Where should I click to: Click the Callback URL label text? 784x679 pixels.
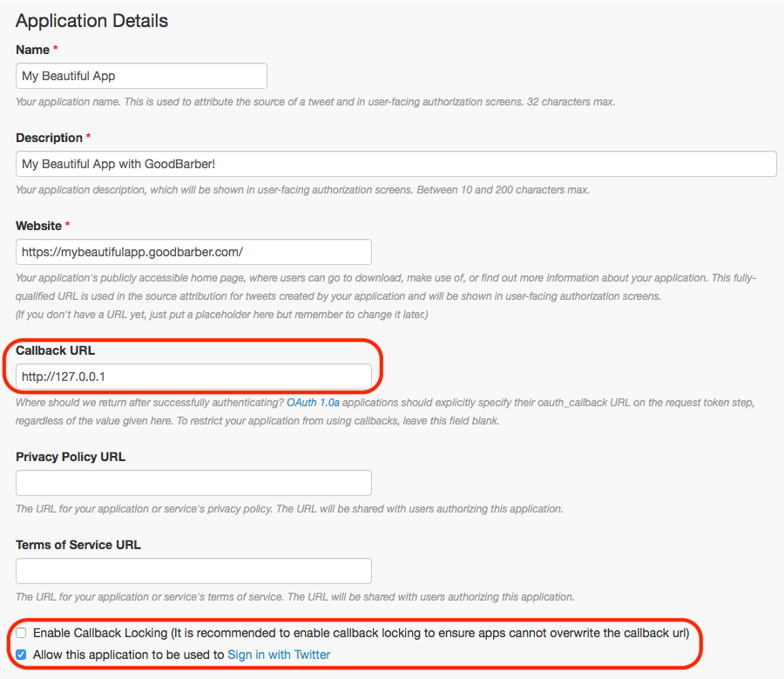[55, 350]
